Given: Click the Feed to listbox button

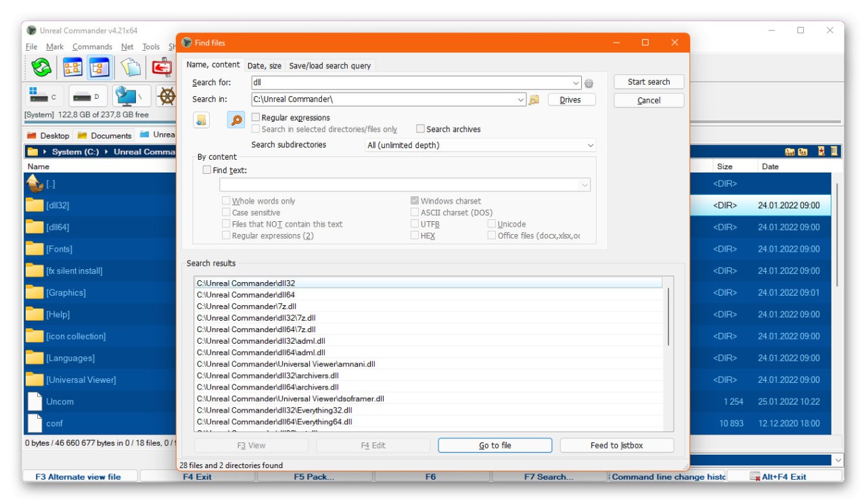Looking at the screenshot, I should 616,445.
